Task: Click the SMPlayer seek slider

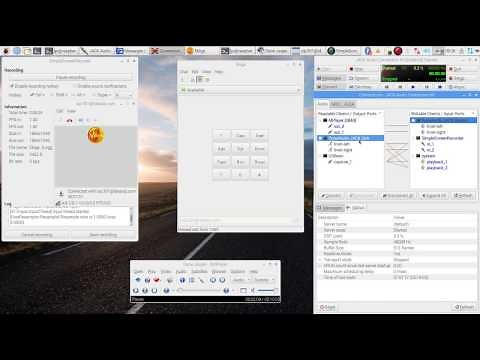Action: [200, 291]
